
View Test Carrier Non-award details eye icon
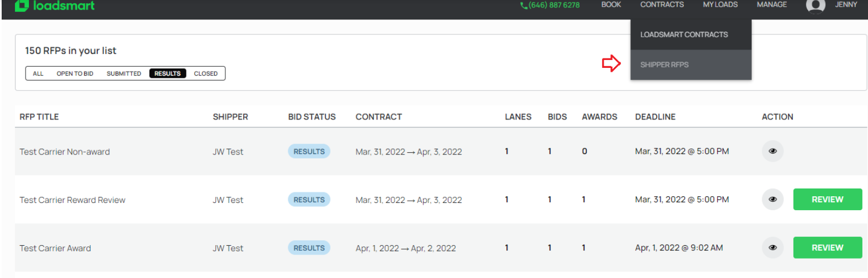coord(772,151)
